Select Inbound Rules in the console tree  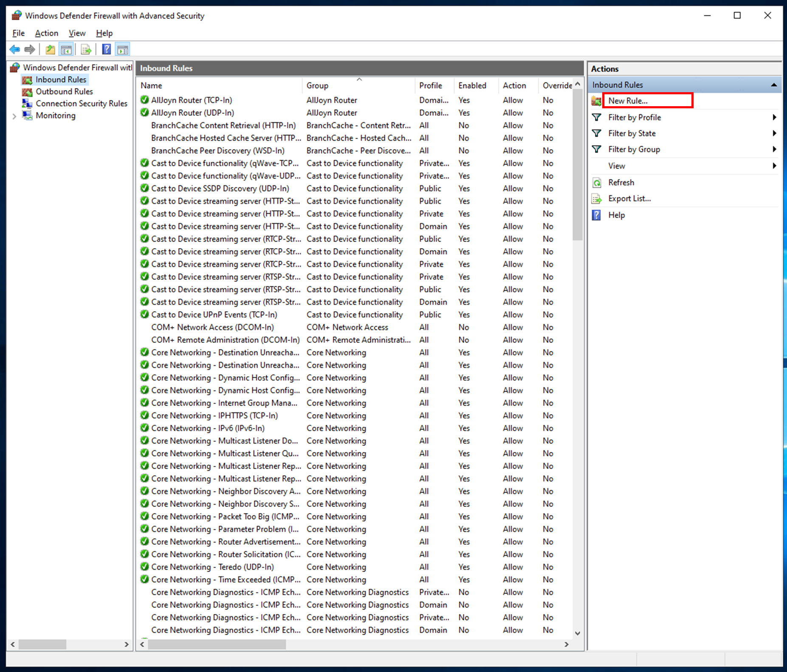(61, 80)
